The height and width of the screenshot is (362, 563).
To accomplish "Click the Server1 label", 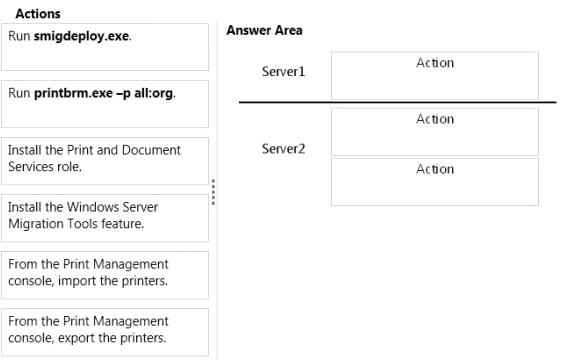I will (x=283, y=71).
